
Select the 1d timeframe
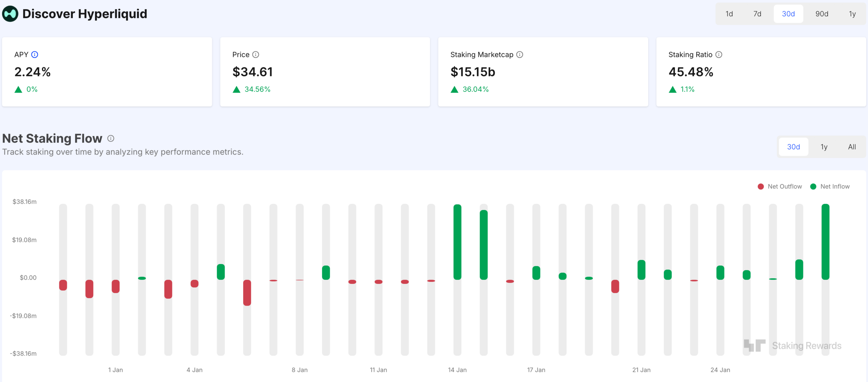point(729,14)
